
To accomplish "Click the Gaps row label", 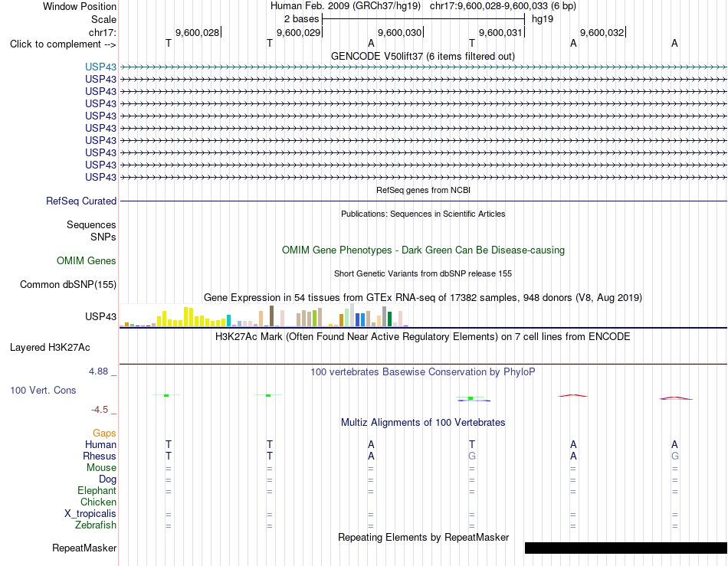I will click(x=104, y=433).
